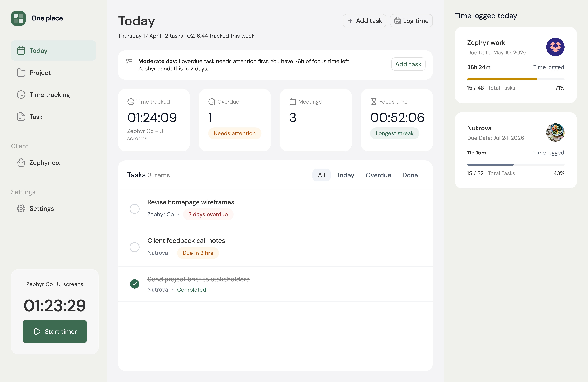Viewport: 588px width, 382px height.
Task: Check off Client feedback call notes task
Action: 135,247
